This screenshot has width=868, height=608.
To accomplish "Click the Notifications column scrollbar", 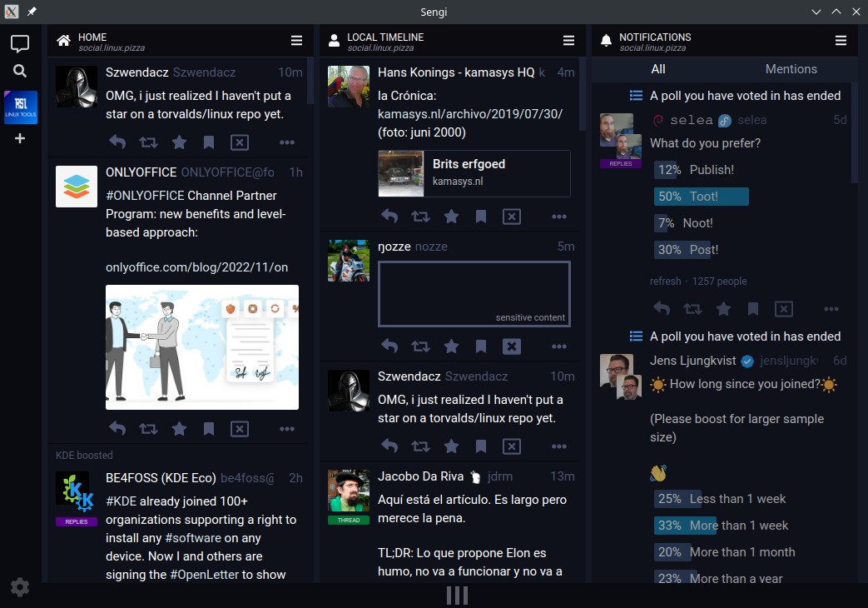I will coord(854,132).
